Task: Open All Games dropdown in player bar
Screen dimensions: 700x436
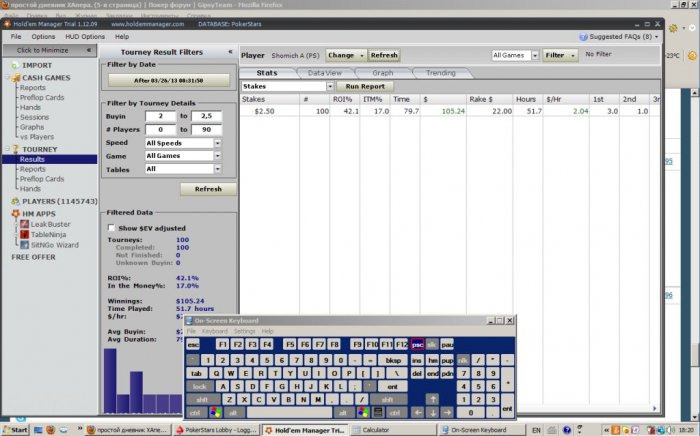Action: tap(535, 55)
